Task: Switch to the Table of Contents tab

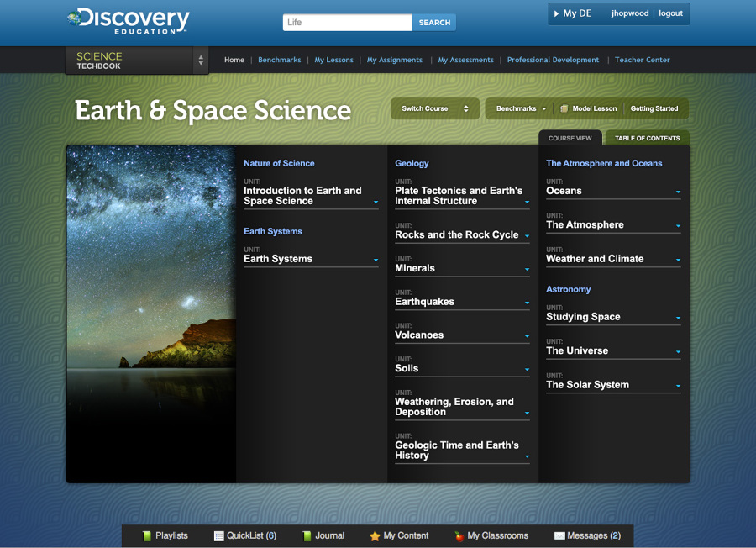Action: [x=647, y=137]
